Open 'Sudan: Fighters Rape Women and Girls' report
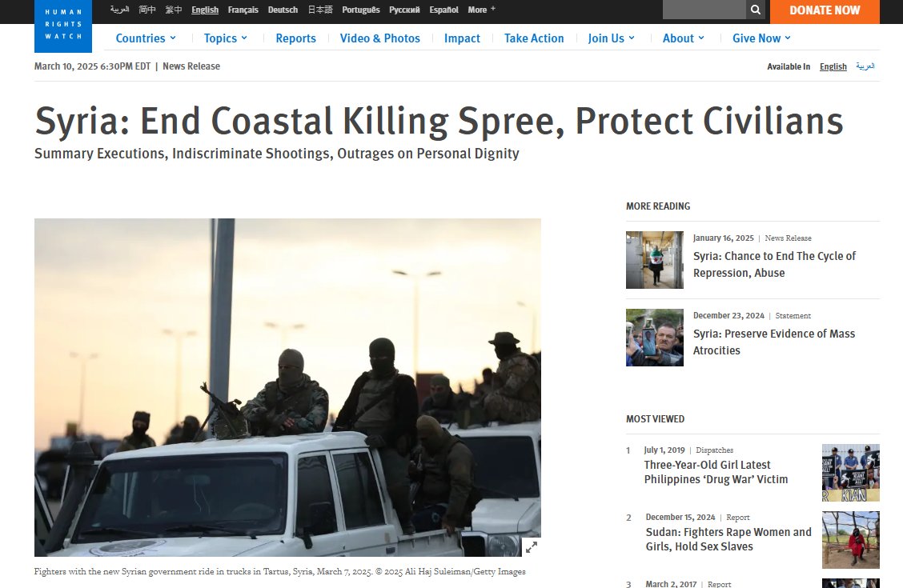 coord(728,539)
